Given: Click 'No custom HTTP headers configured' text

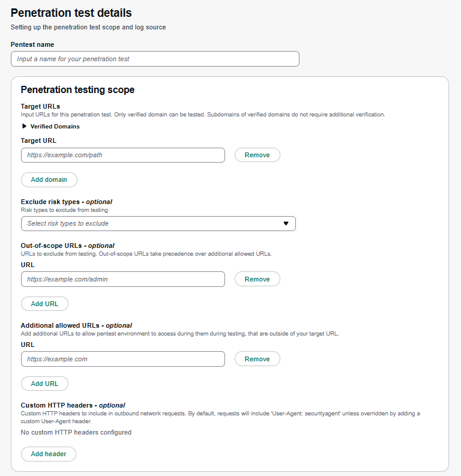Looking at the screenshot, I should point(76,432).
